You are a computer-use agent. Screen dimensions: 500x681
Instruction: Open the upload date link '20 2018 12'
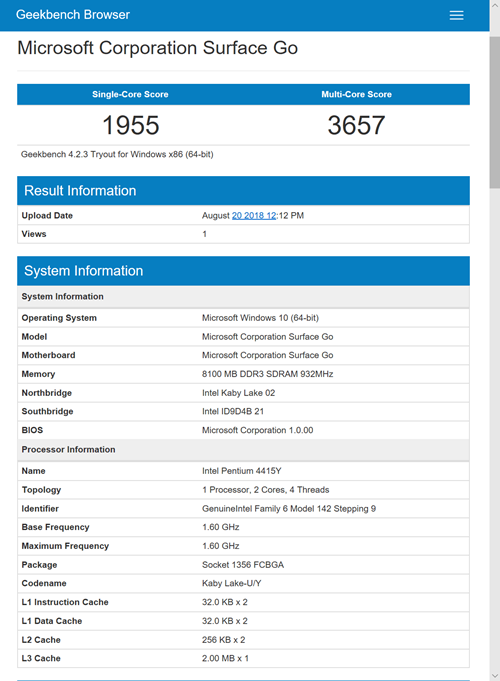(x=254, y=215)
